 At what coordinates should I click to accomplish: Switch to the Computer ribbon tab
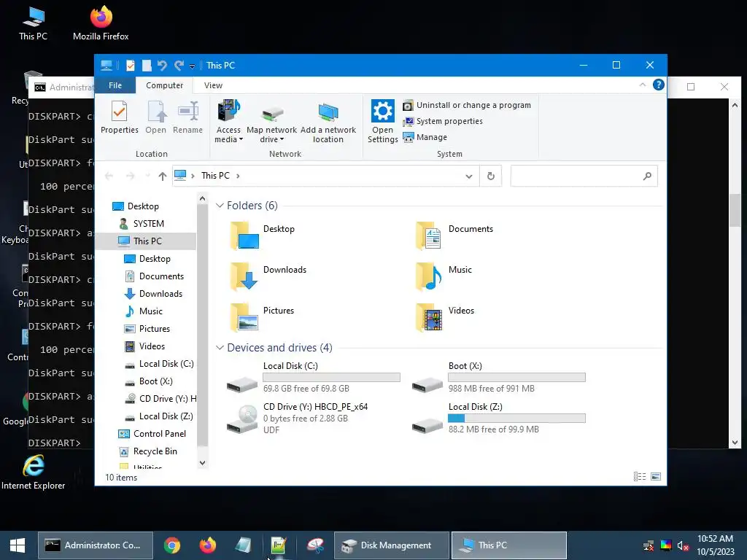(164, 85)
